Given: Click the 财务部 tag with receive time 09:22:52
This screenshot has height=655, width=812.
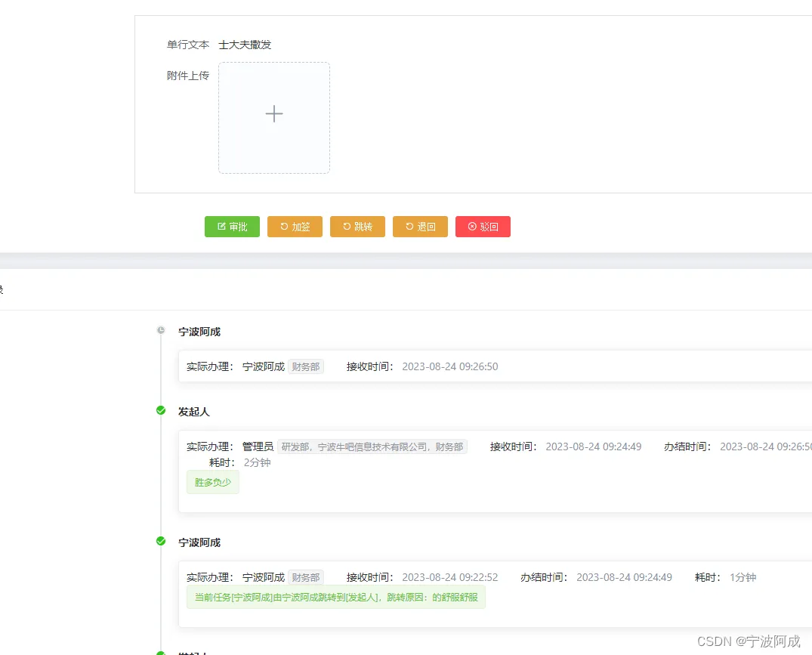Looking at the screenshot, I should pos(305,577).
